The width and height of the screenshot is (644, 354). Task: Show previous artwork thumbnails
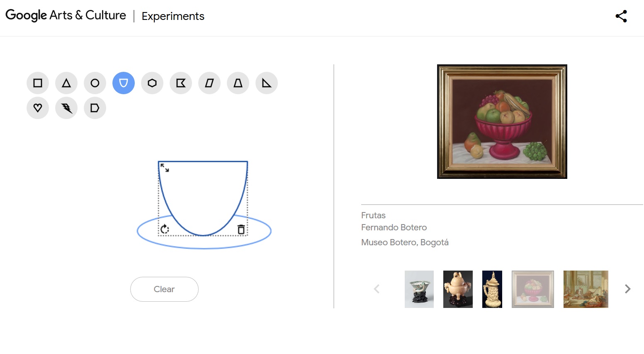(x=377, y=289)
